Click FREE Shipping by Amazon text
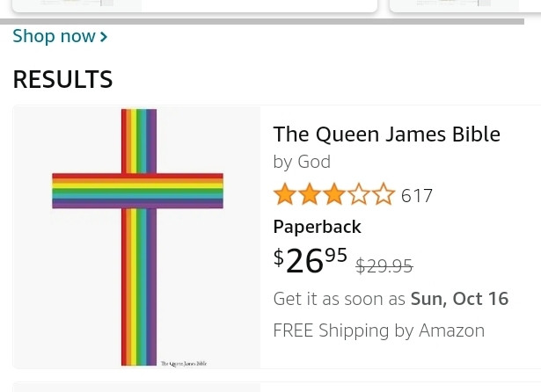The width and height of the screenshot is (541, 392). coord(378,330)
